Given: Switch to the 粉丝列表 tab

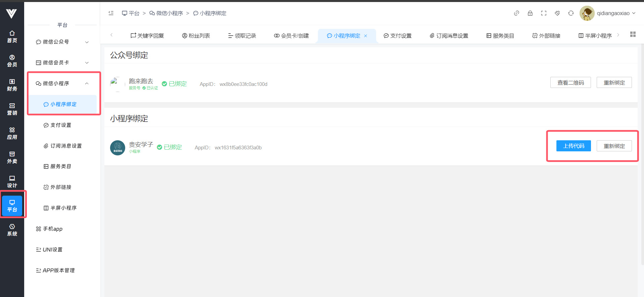Looking at the screenshot, I should point(196,36).
